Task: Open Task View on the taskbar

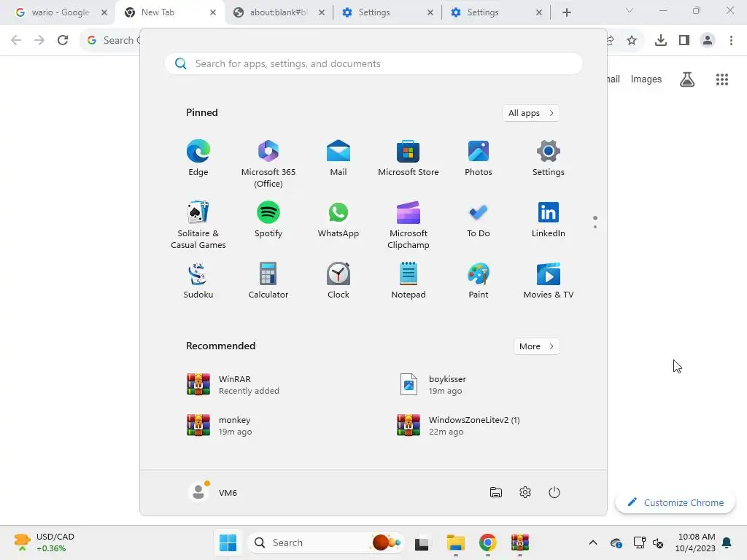Action: point(422,542)
